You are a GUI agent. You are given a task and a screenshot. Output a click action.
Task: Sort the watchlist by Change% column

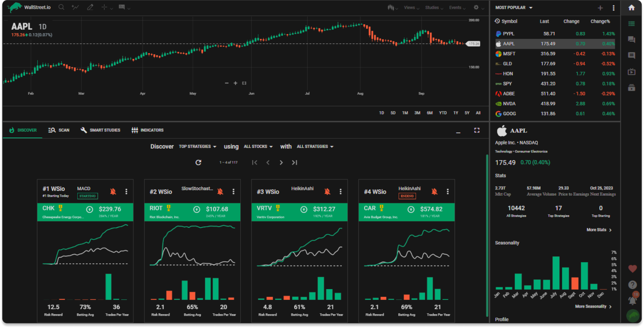coord(600,21)
